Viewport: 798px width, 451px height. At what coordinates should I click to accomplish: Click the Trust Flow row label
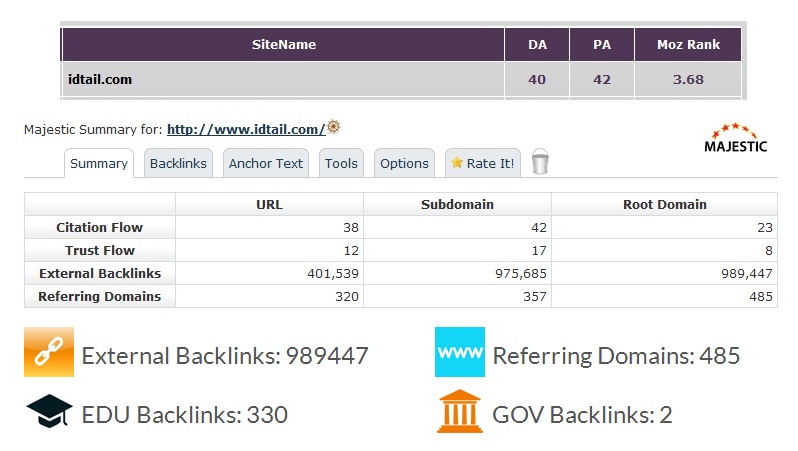(x=100, y=250)
